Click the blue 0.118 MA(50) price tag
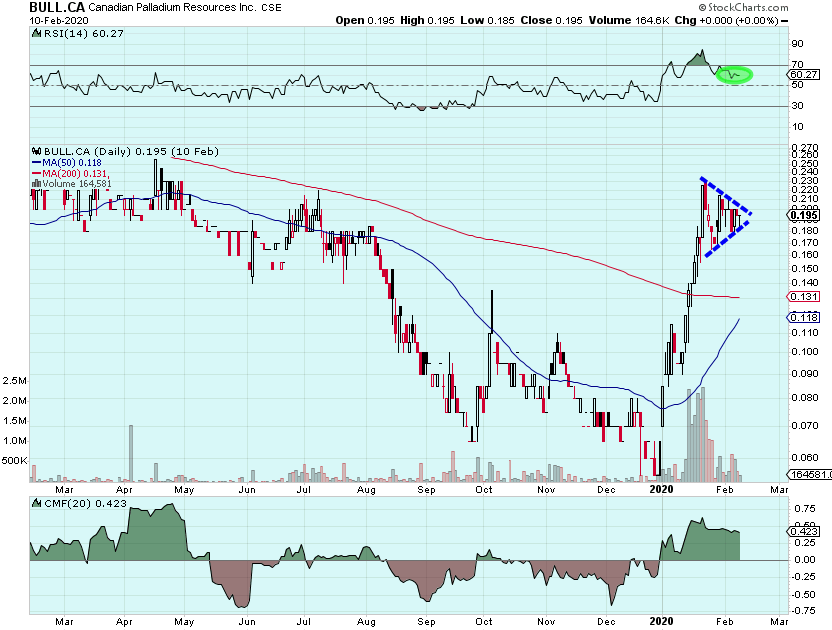This screenshot has width=832, height=630. pos(804,317)
